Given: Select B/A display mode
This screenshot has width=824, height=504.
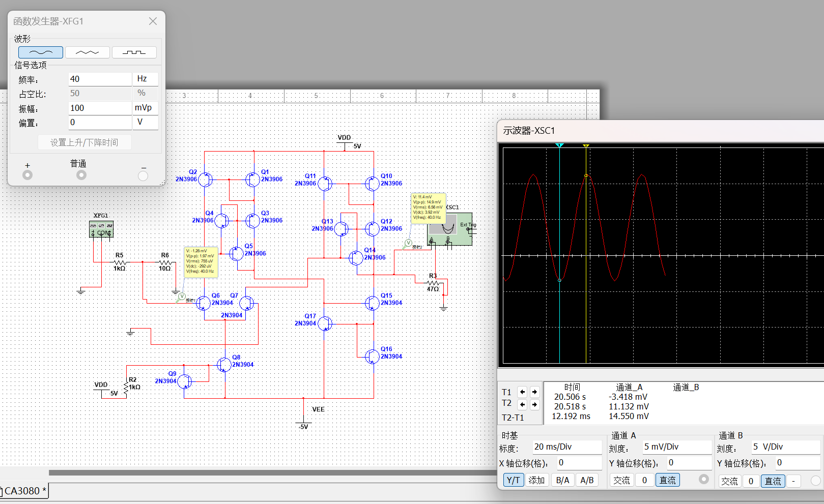Looking at the screenshot, I should [563, 480].
